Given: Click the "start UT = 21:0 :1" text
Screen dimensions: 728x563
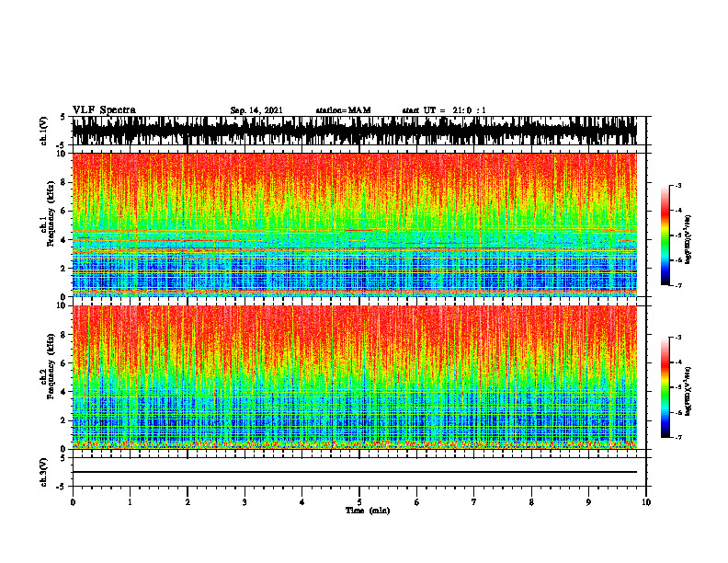Looking at the screenshot, I should (x=444, y=110).
